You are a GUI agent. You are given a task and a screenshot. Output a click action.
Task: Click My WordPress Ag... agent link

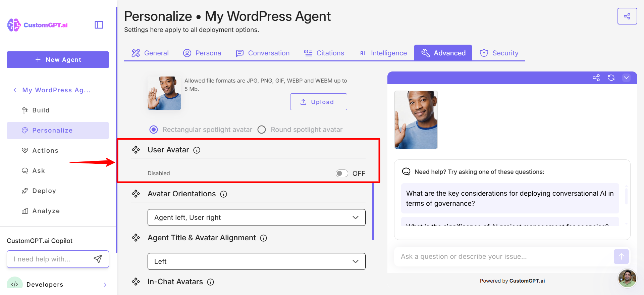pyautogui.click(x=56, y=90)
